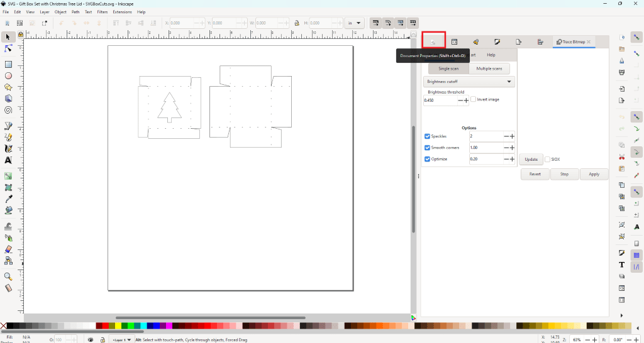Switch to the Multiple scans tab
Image resolution: width=644 pixels, height=343 pixels.
pyautogui.click(x=489, y=68)
